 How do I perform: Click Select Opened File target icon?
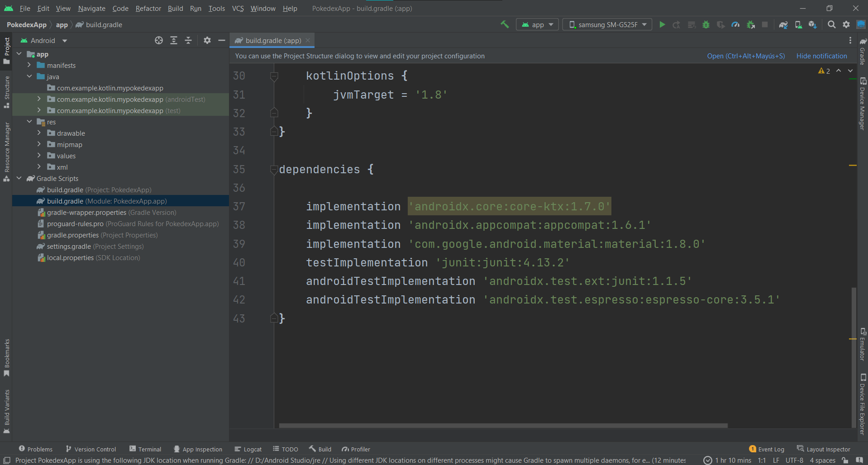coord(159,40)
